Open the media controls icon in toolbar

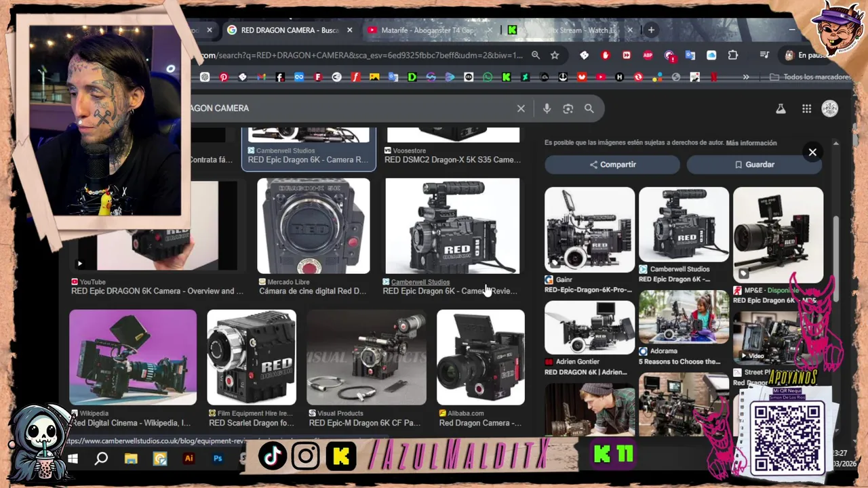[x=764, y=56]
